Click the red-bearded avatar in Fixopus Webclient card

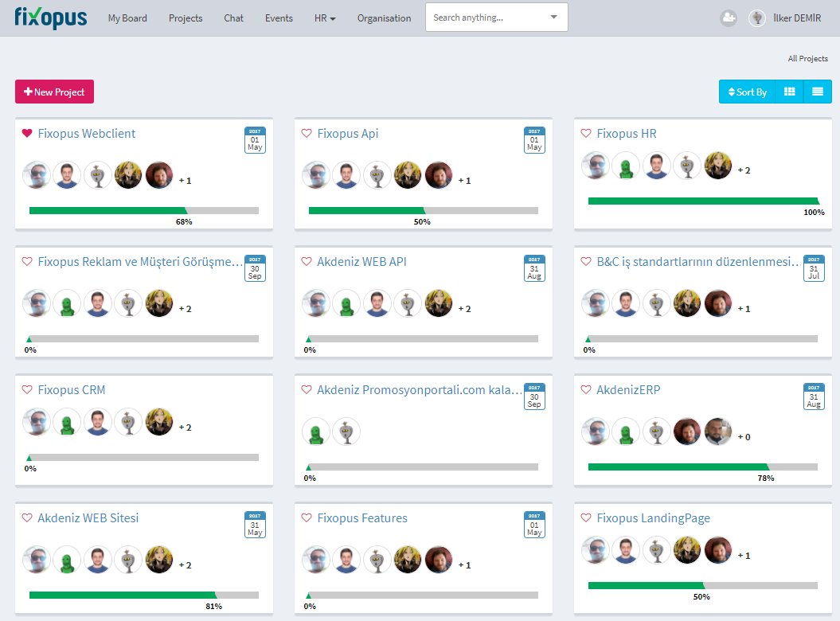[x=159, y=175]
